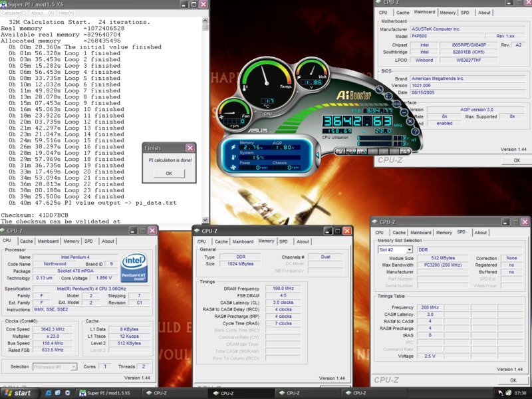Close AiBooster using its round X icon
The image size is (532, 399).
click(410, 122)
